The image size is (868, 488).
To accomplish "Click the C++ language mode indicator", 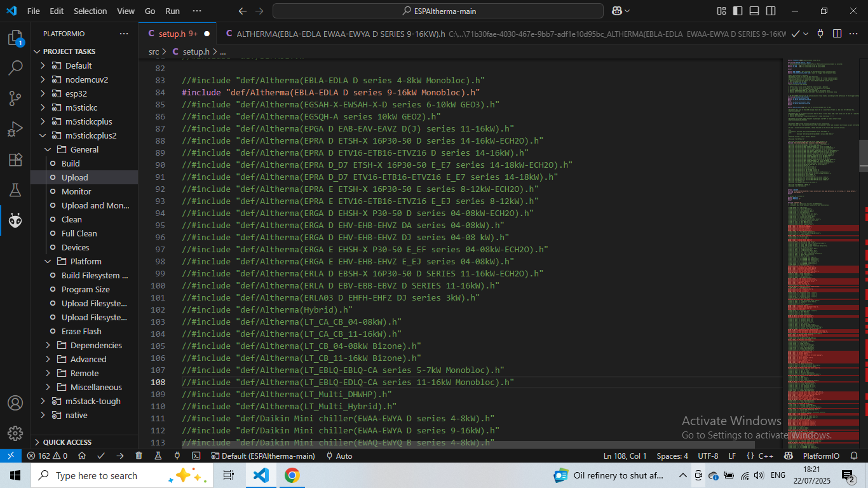I will pyautogui.click(x=766, y=456).
